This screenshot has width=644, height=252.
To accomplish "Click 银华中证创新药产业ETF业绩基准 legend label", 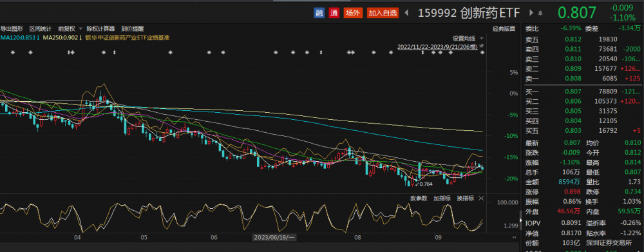I will (x=128, y=37).
